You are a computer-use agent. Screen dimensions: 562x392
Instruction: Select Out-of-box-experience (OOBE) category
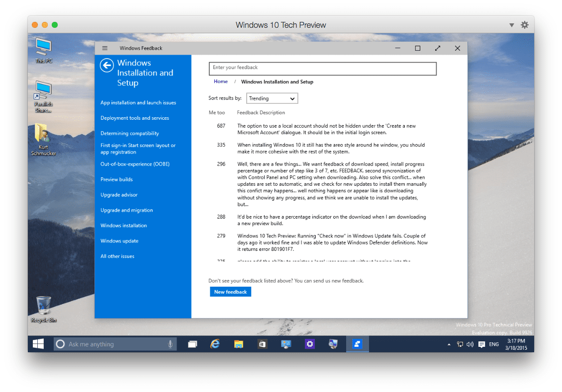(135, 164)
